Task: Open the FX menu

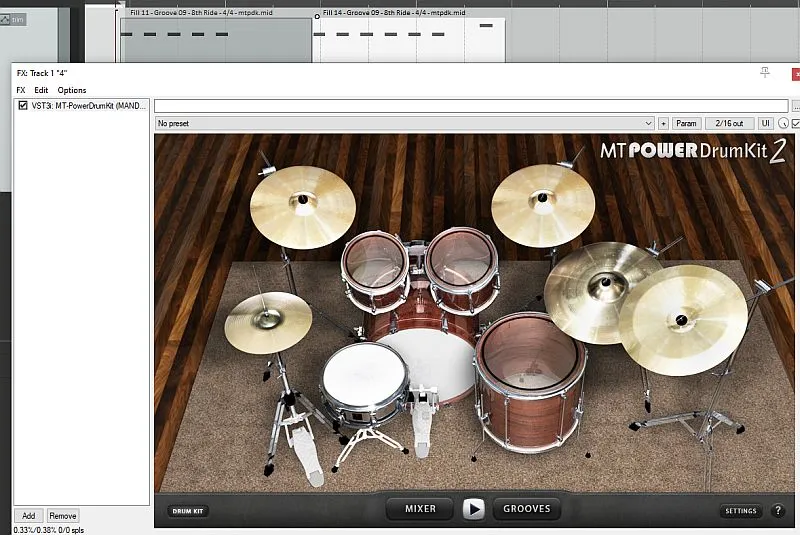Action: (x=21, y=90)
